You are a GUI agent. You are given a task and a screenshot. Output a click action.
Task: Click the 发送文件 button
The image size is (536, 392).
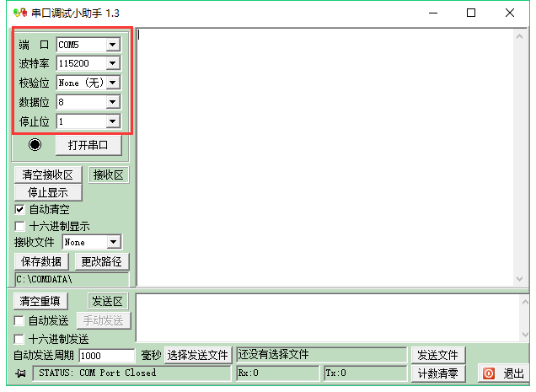438,355
